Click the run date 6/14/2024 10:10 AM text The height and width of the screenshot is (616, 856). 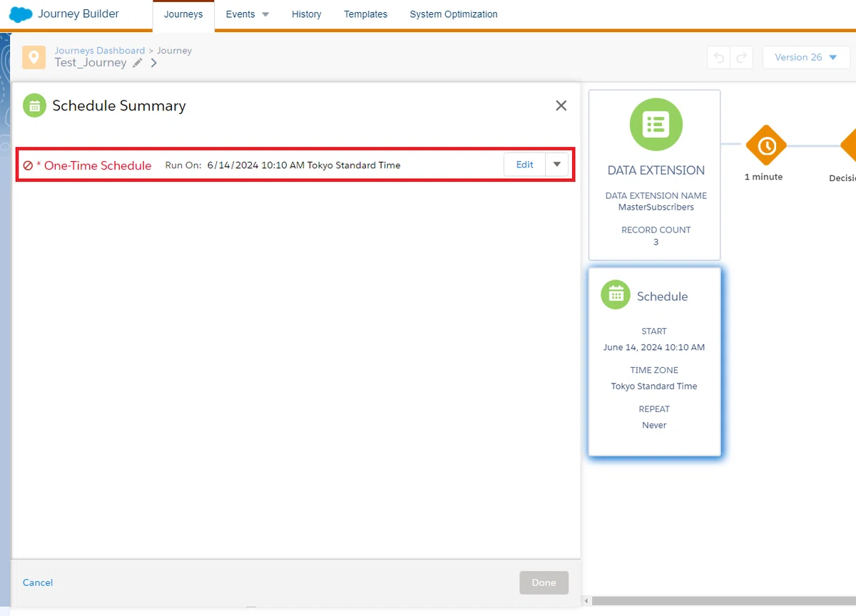point(256,165)
